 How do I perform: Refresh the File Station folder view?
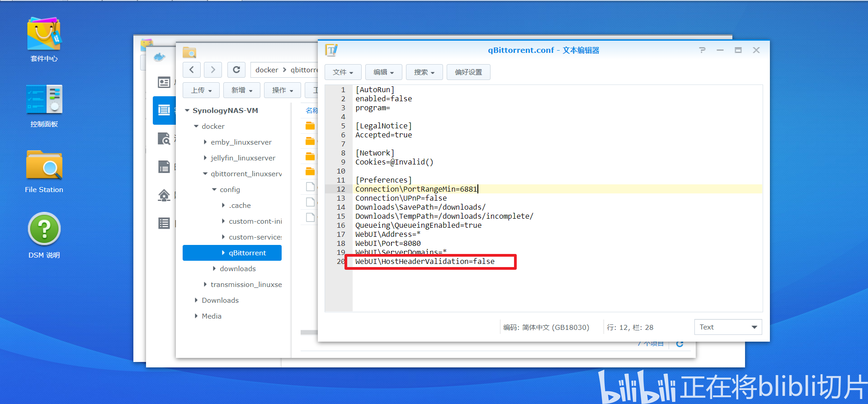[236, 70]
